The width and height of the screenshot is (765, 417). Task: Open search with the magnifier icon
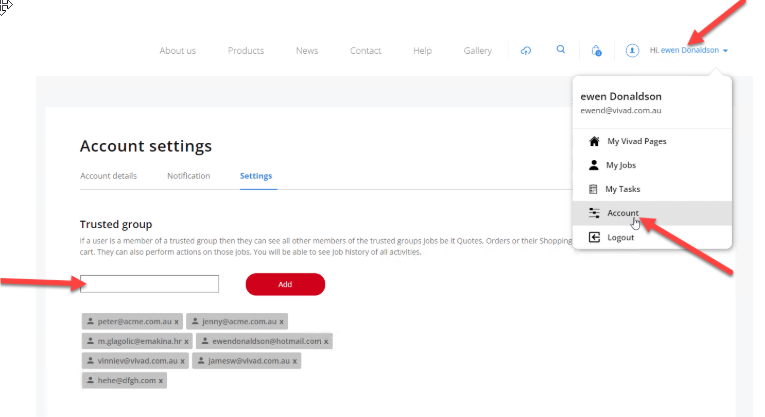click(x=561, y=50)
